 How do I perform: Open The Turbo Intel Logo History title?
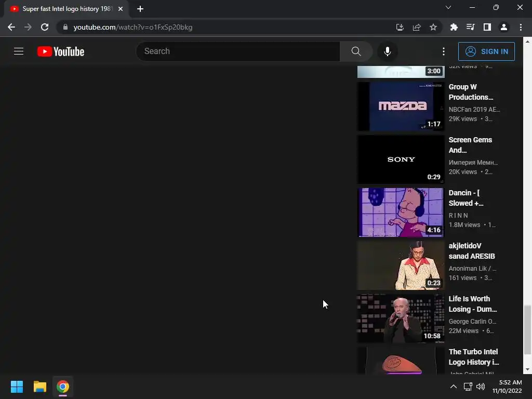click(x=474, y=357)
